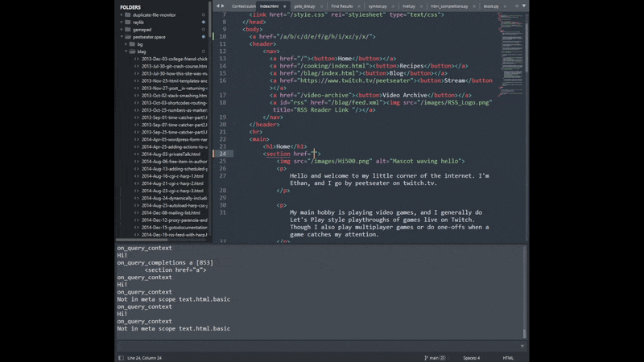Toggle the sidebar icon in status bar

pos(122,358)
